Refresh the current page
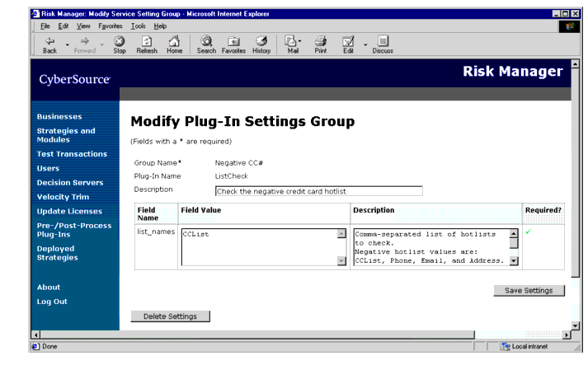 pos(147,44)
